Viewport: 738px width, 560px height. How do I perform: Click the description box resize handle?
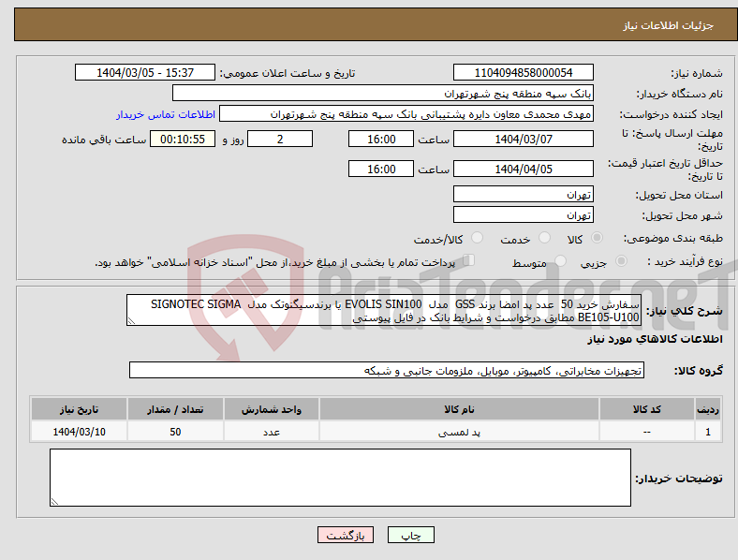[x=131, y=321]
